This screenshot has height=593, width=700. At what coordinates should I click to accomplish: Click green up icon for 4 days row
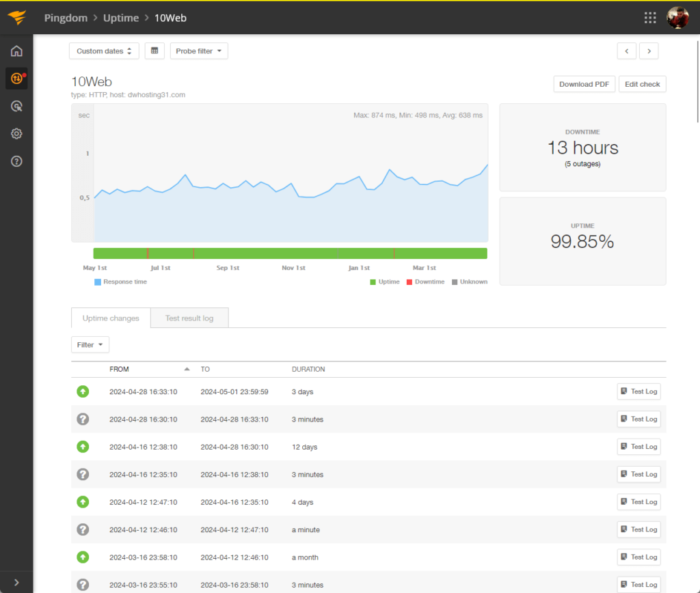83,502
